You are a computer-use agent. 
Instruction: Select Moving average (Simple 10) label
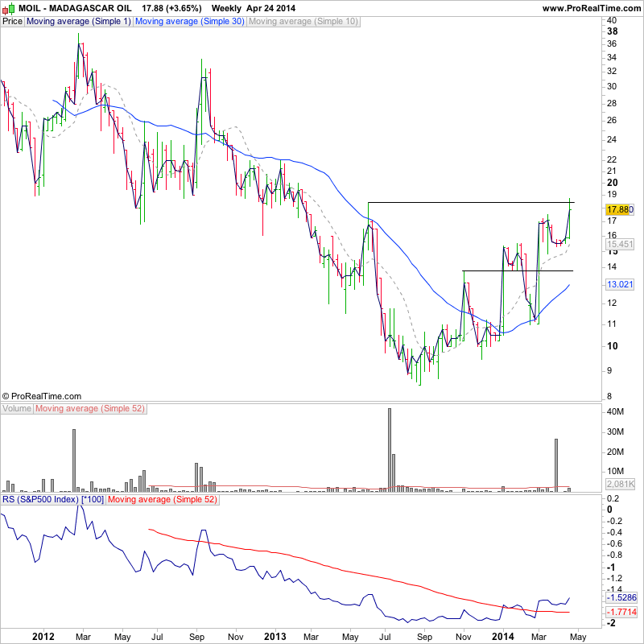(x=303, y=22)
